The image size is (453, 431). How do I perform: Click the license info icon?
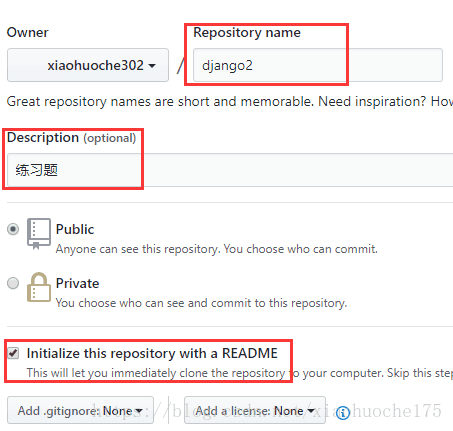pyautogui.click(x=343, y=413)
